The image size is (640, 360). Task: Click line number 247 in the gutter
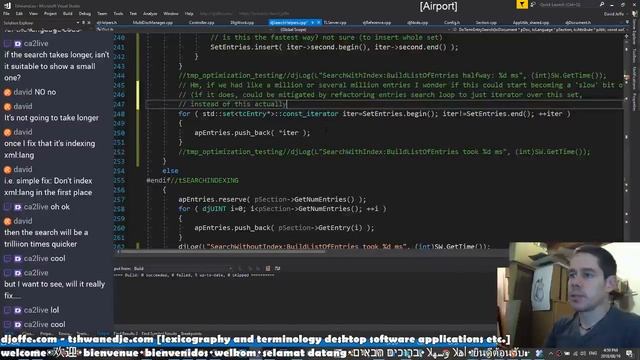point(119,104)
